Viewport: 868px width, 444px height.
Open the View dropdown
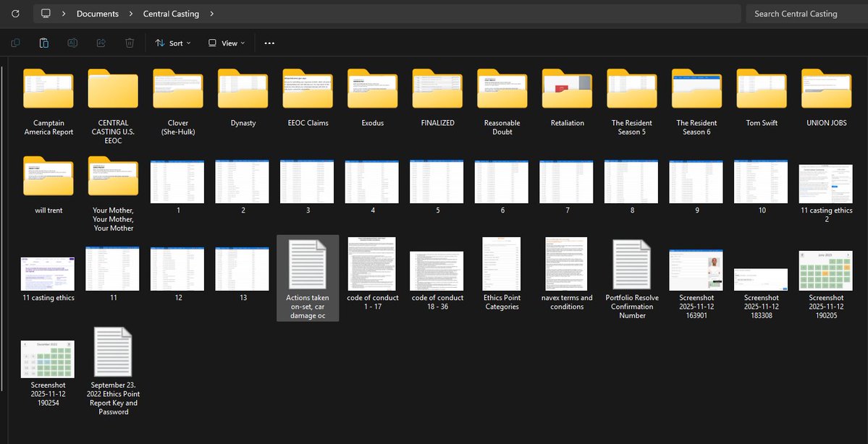(227, 43)
